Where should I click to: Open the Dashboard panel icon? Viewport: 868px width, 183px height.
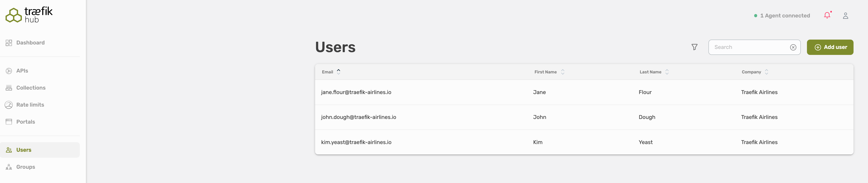tap(9, 43)
